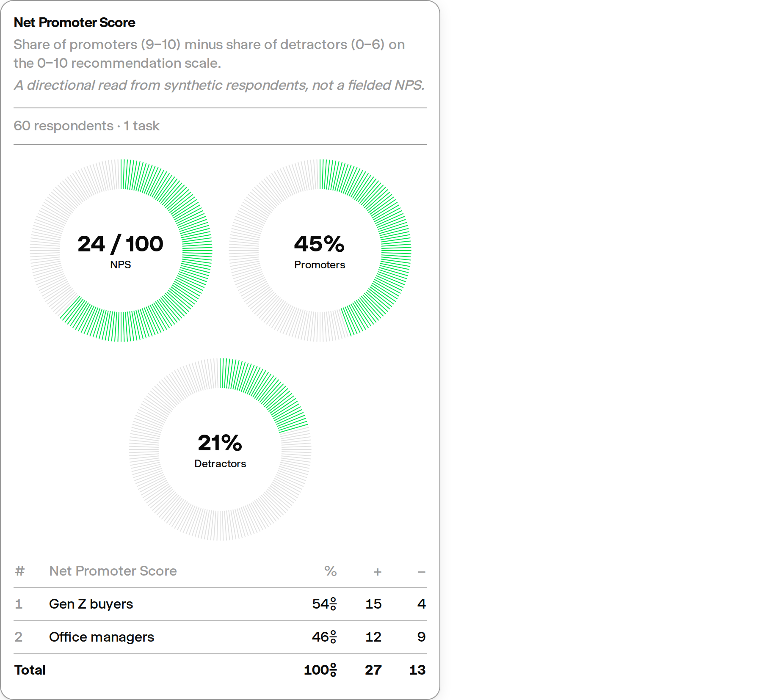This screenshot has height=700, width=762.
Task: Select the 45% Promoters donut chart
Action: 320,251
